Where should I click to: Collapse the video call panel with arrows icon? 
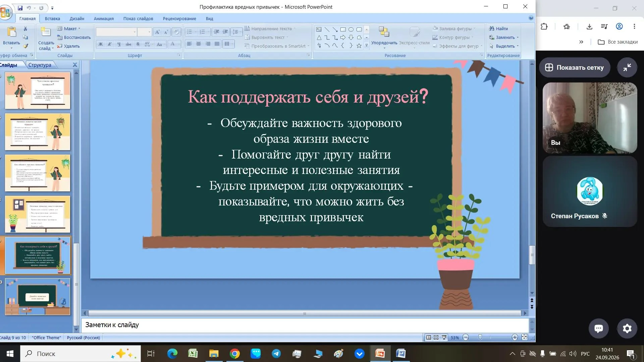[x=627, y=67]
